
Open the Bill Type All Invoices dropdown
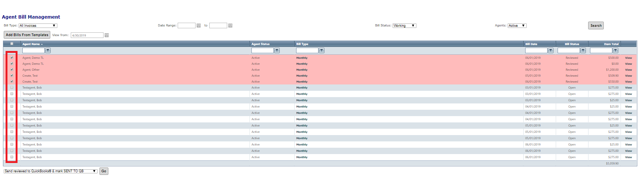click(x=38, y=26)
